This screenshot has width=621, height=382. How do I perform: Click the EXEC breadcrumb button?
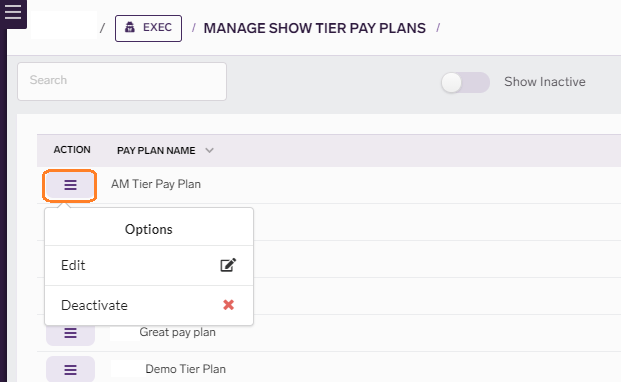[x=149, y=28]
